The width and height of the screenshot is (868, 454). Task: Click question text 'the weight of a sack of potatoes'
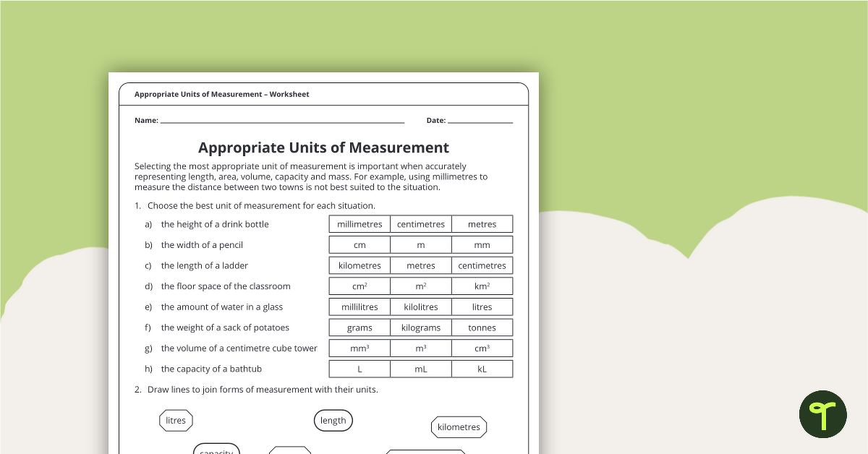[225, 327]
